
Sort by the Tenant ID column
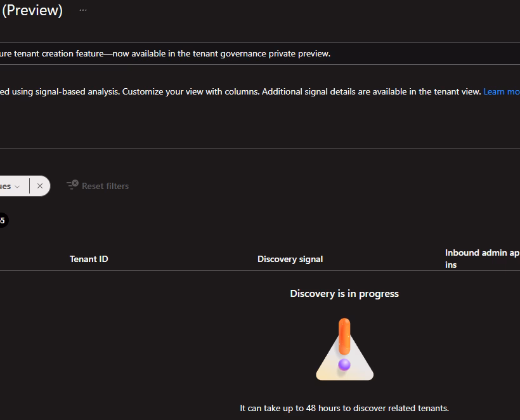pyautogui.click(x=89, y=259)
